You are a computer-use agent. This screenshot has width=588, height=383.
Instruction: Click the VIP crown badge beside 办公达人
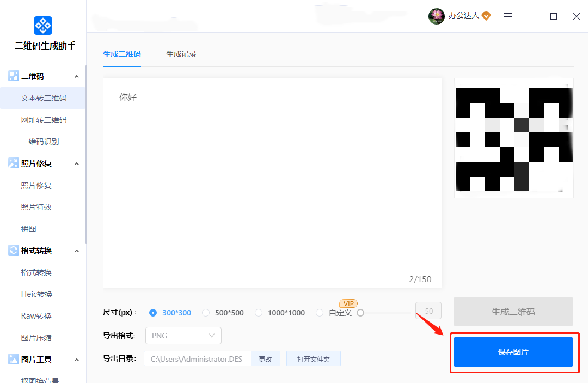[x=486, y=16]
